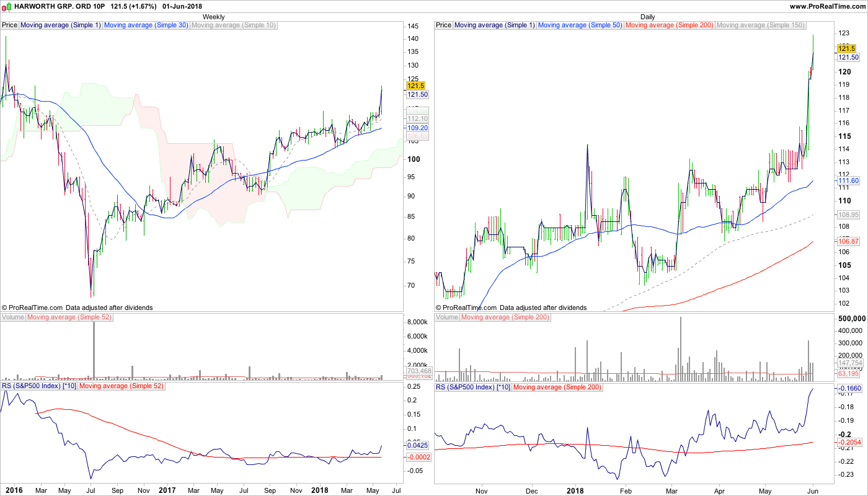Open Moving average (Simple 50) indicator label
The image size is (868, 496).
(x=580, y=25)
